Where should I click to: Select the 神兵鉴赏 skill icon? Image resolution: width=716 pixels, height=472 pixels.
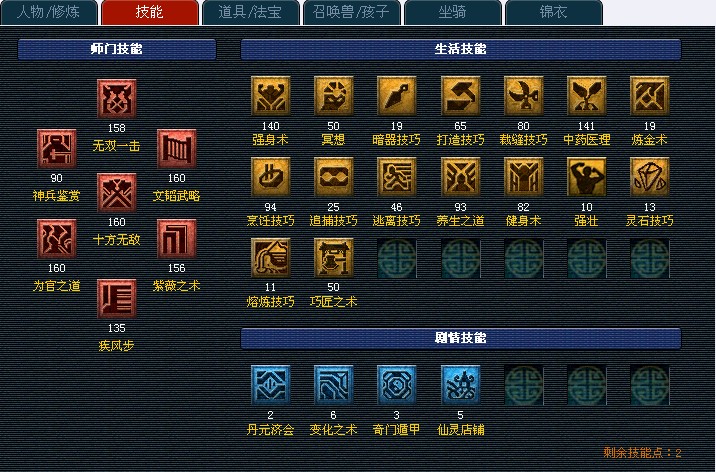click(57, 149)
